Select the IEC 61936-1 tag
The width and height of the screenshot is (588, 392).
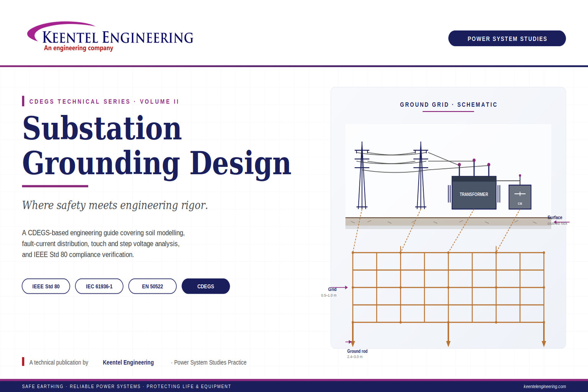click(x=99, y=286)
